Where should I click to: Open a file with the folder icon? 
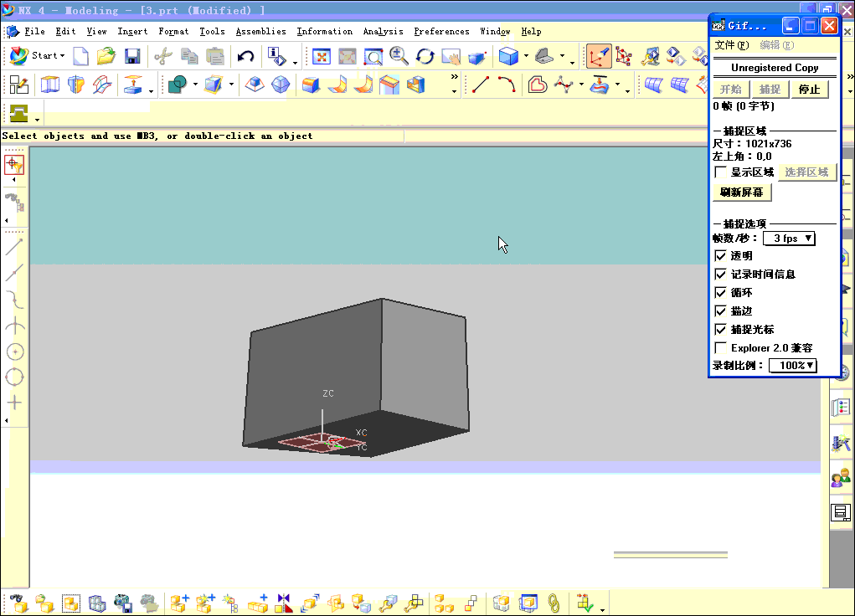(x=106, y=56)
